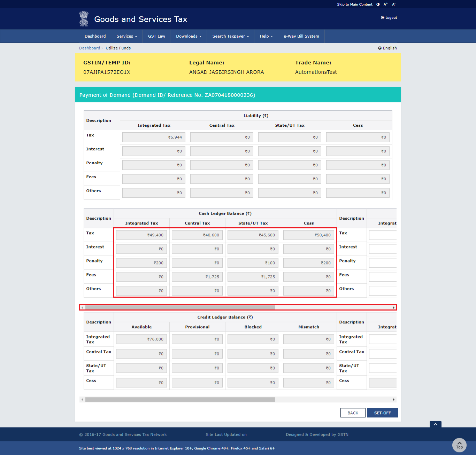Viewport: 476px width, 455px height.
Task: Click the Top floating scroll button
Action: pyautogui.click(x=459, y=445)
